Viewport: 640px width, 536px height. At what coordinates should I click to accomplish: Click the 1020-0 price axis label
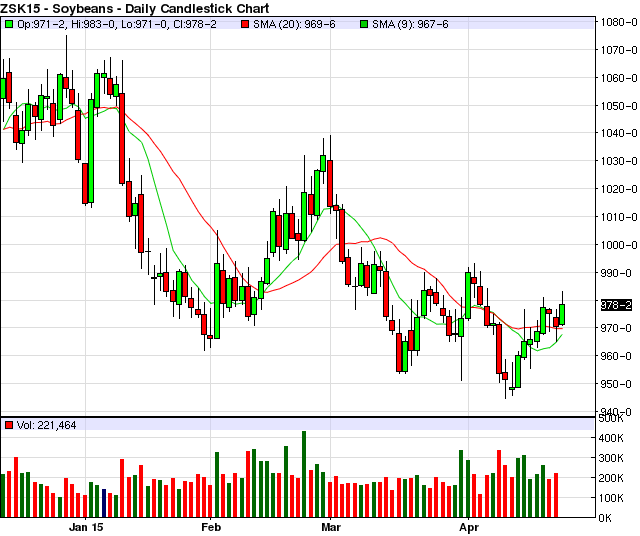pos(619,189)
